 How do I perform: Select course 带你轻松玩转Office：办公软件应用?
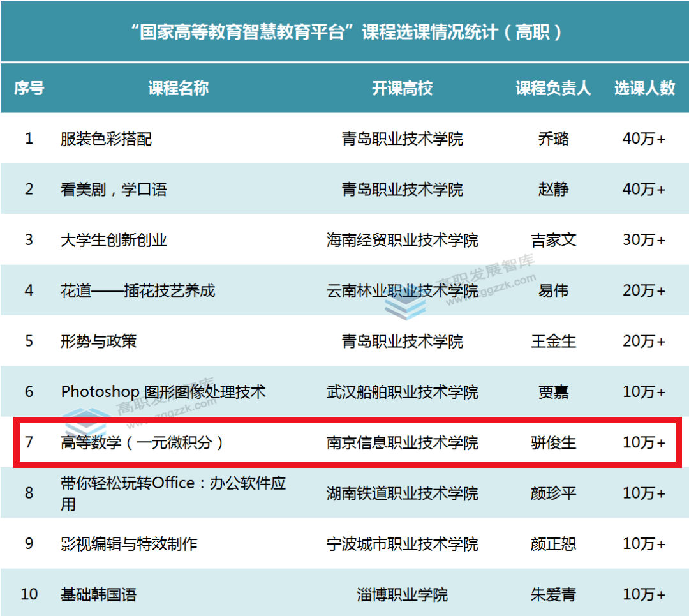click(173, 493)
